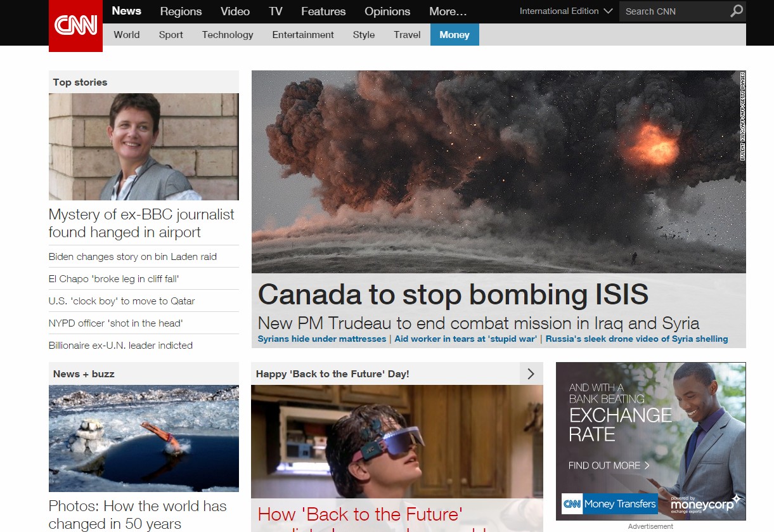This screenshot has height=532, width=774.
Task: Open 'U.S. clock boy to move to Qatar'
Action: [x=122, y=301]
